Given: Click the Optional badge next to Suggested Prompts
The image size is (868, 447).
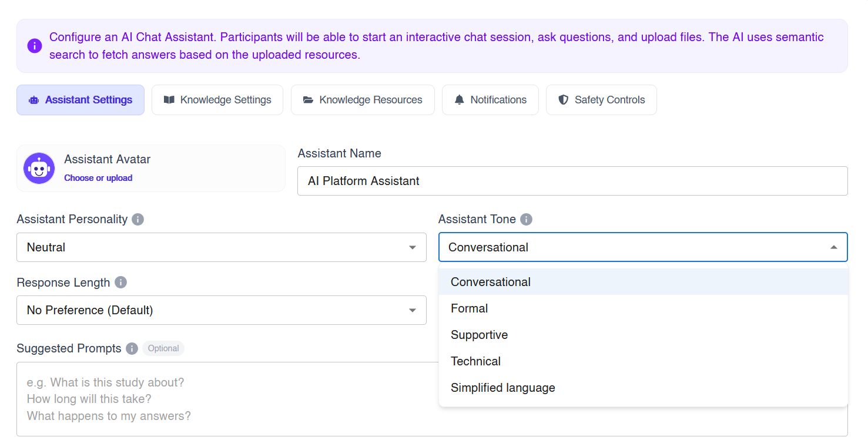Looking at the screenshot, I should [x=163, y=348].
